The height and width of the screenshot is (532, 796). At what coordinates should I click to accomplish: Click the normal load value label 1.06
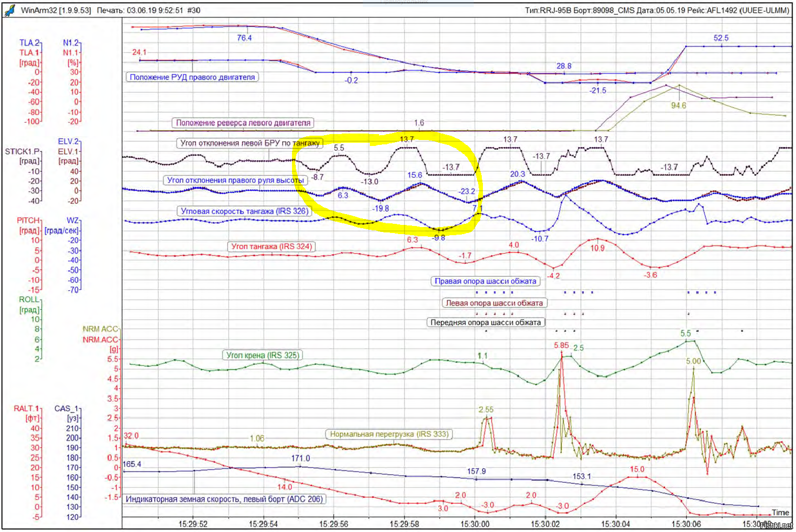coord(257,438)
